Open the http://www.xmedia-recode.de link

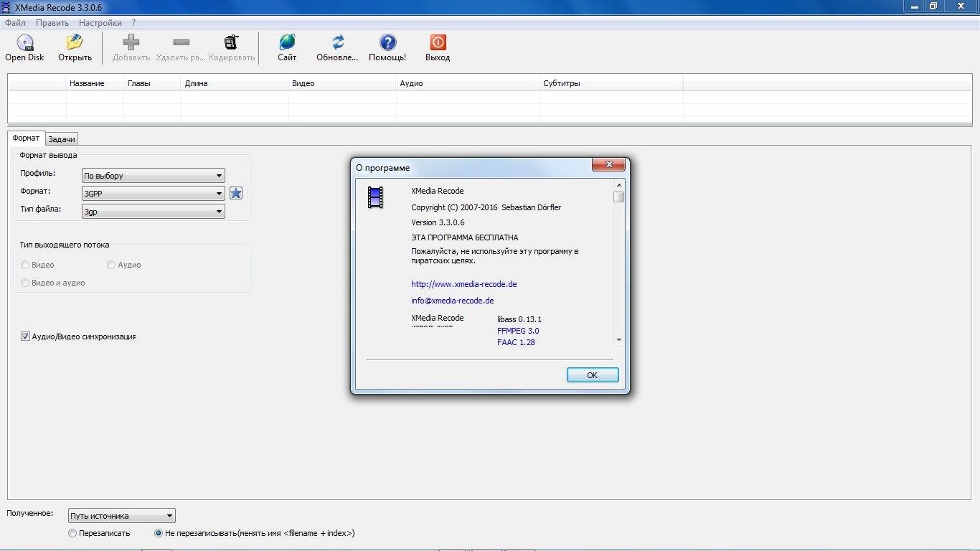click(x=464, y=284)
